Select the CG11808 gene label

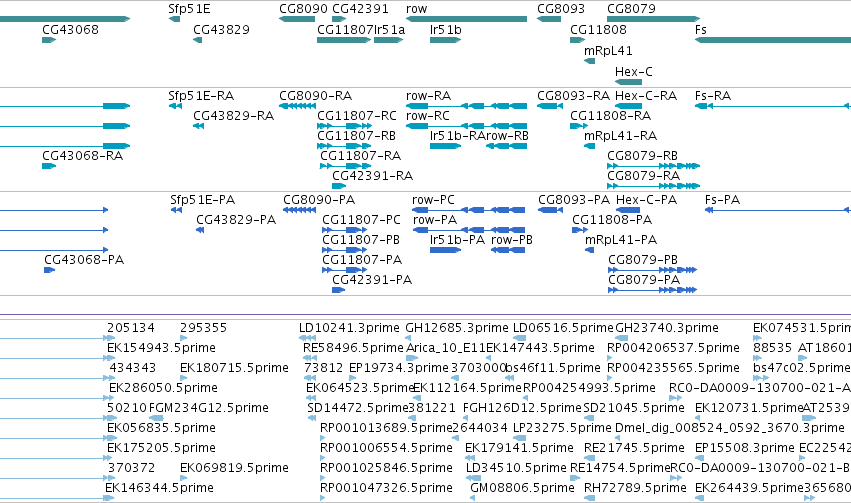(x=598, y=30)
